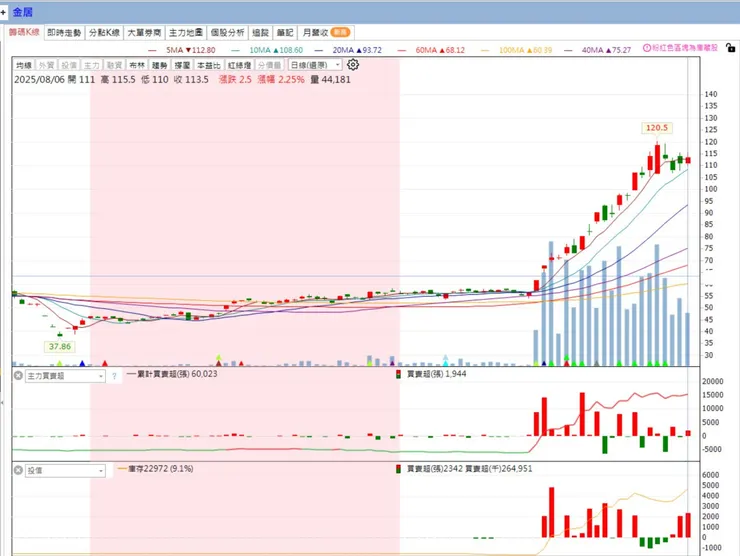
Task: Click the unlock padlock icon
Action: click(x=730, y=47)
